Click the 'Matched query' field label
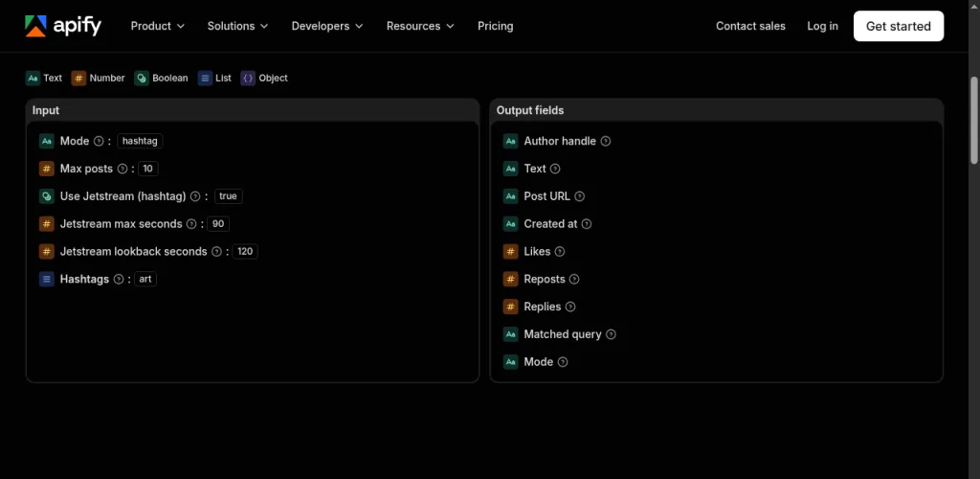Image resolution: width=980 pixels, height=479 pixels. coord(563,334)
